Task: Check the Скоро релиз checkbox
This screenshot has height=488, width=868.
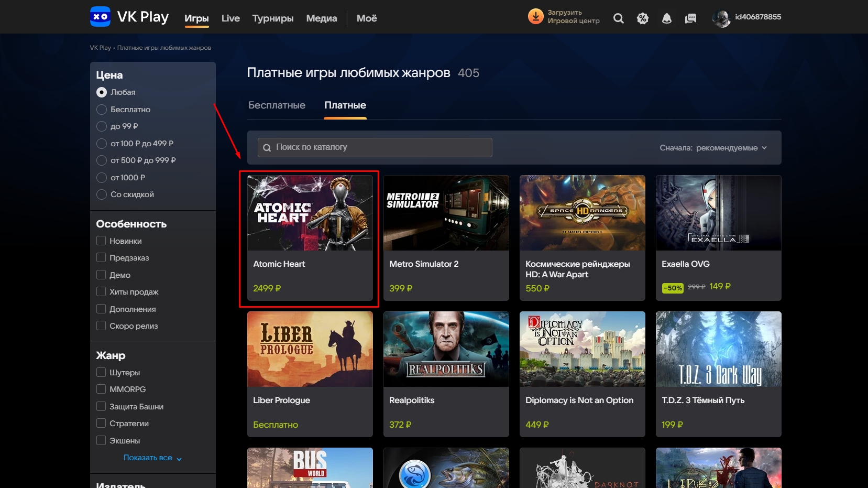Action: (101, 326)
